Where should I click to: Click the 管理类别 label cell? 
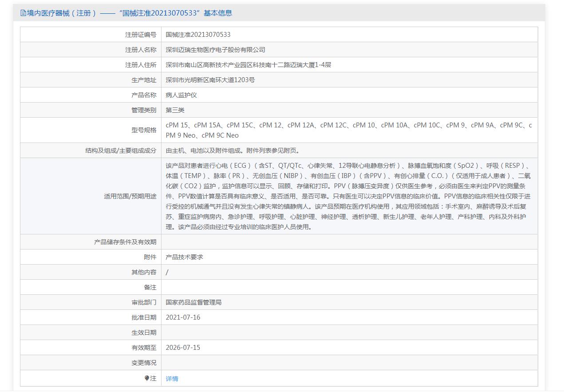pyautogui.click(x=91, y=110)
